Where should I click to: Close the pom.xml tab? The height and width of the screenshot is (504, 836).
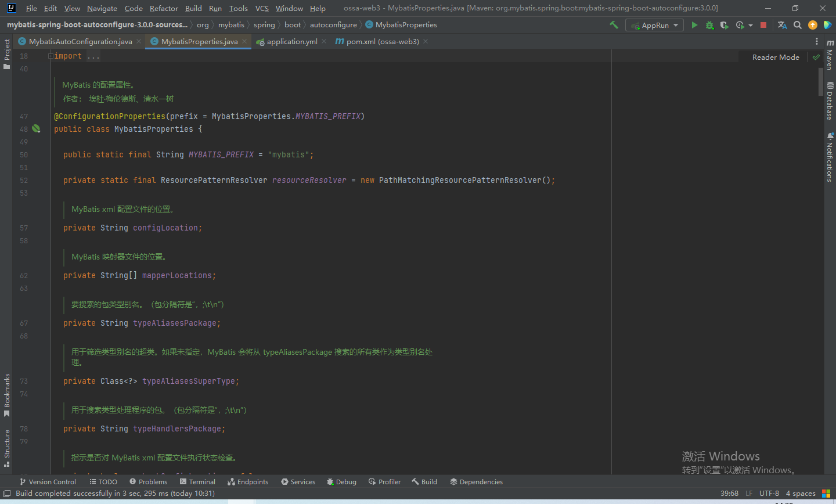point(426,41)
